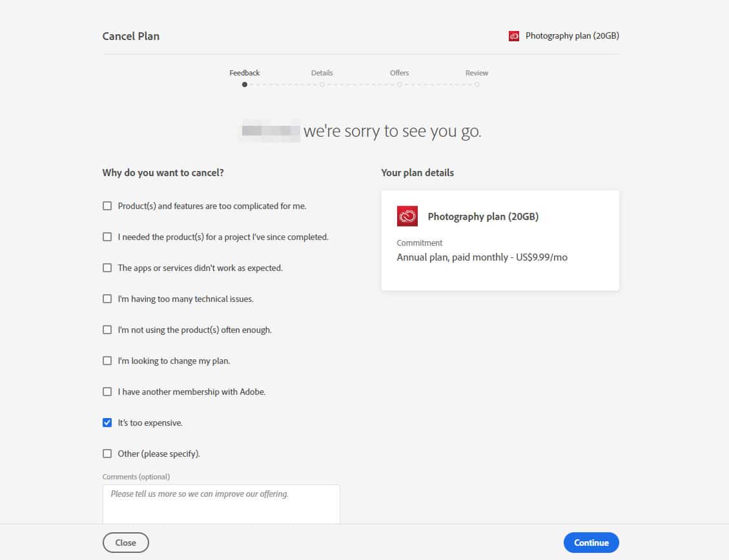Tick 'I'm having too many technical issues'
The height and width of the screenshot is (560, 729).
tap(107, 299)
